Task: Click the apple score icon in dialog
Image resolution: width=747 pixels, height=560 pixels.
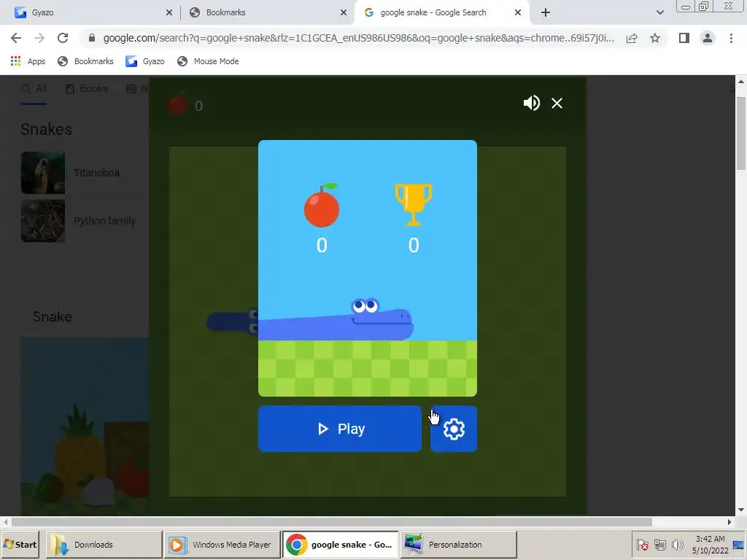Action: click(322, 205)
